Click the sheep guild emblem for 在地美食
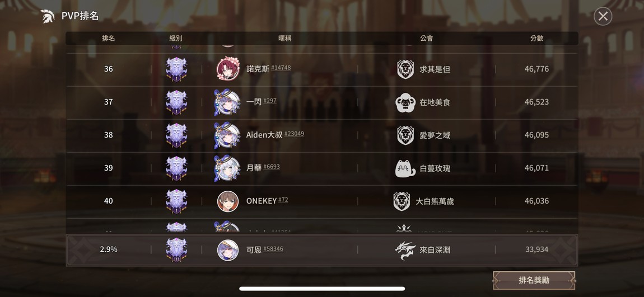 (405, 102)
